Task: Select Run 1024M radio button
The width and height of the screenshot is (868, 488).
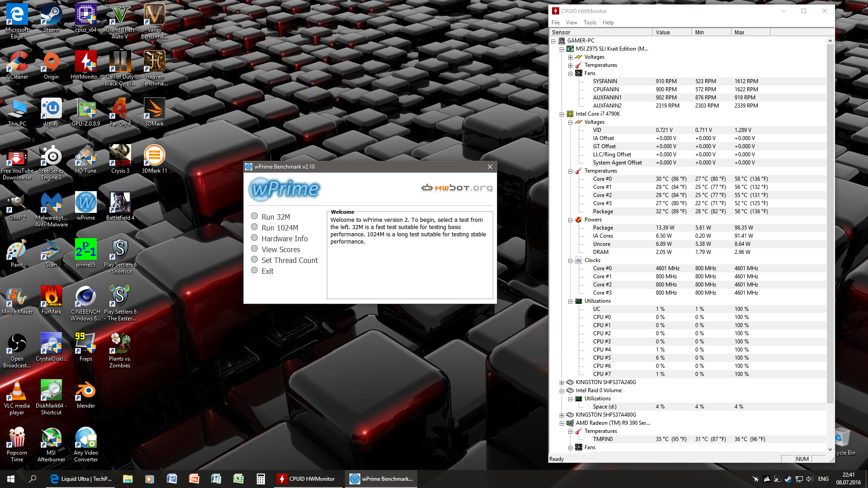Action: click(x=255, y=227)
